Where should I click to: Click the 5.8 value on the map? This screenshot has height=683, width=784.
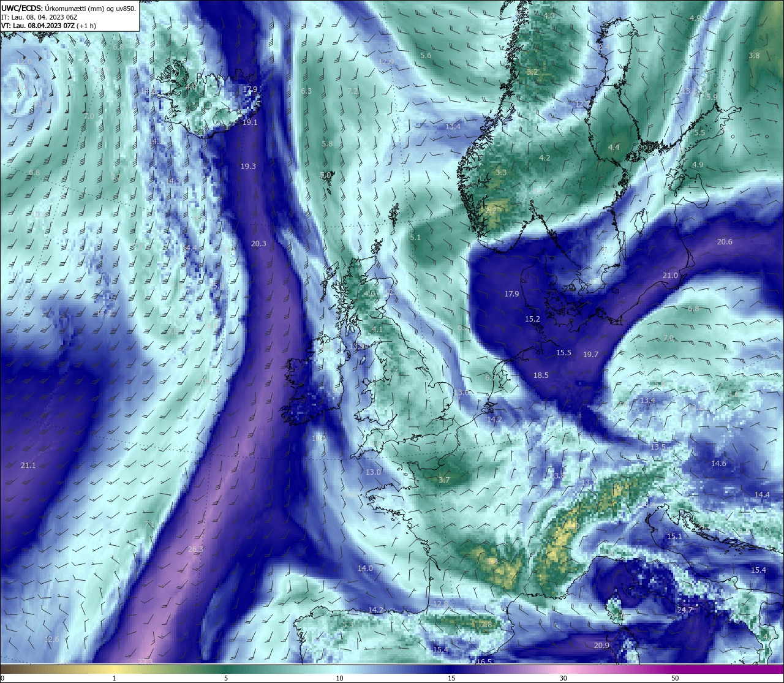click(327, 144)
